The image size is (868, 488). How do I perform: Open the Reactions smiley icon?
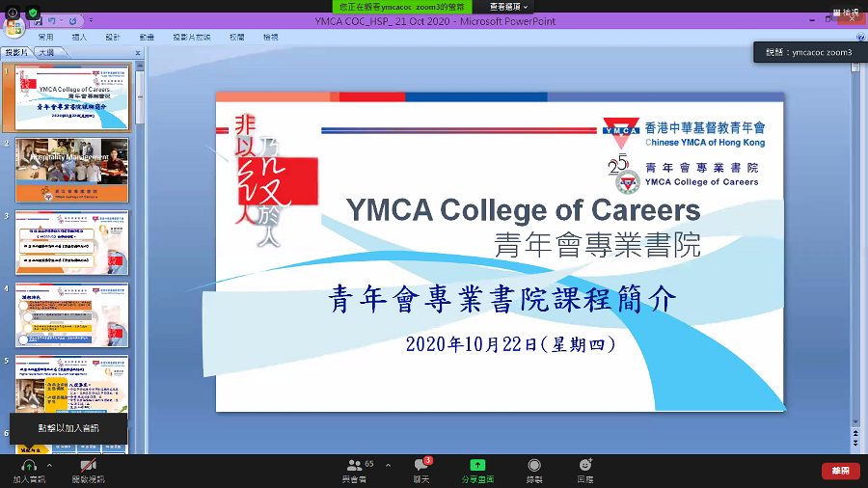[x=584, y=465]
